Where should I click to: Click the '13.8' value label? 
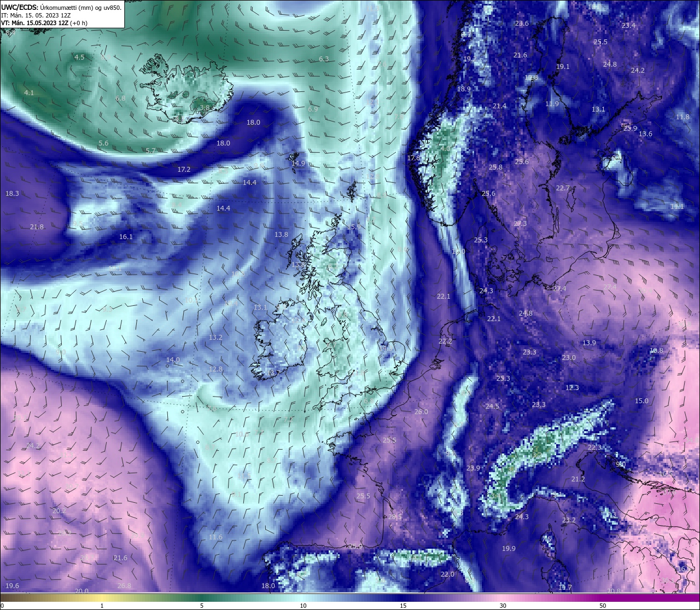point(281,235)
